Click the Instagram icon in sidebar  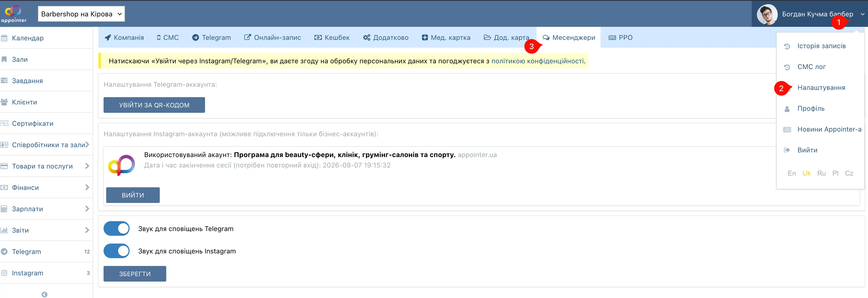pos(4,273)
